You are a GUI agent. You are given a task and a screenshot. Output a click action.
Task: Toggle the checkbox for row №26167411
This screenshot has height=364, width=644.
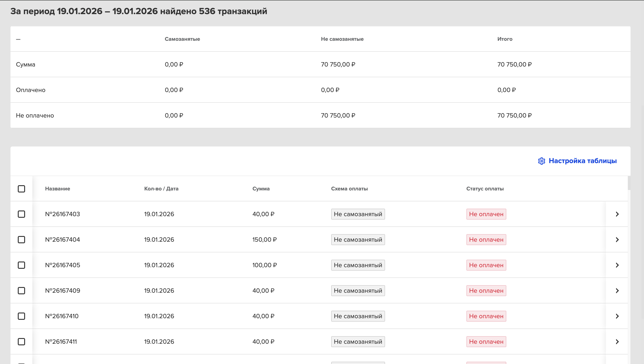click(x=21, y=342)
